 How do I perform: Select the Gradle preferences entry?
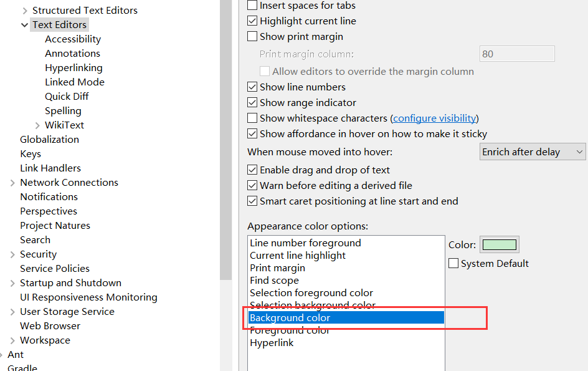pos(22,367)
